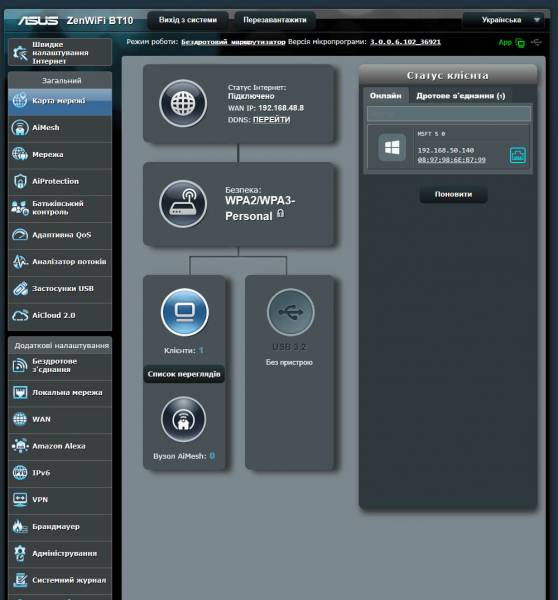558x600 pixels.
Task: Open Адаптивна QoS gauge icon
Action: tap(20, 235)
